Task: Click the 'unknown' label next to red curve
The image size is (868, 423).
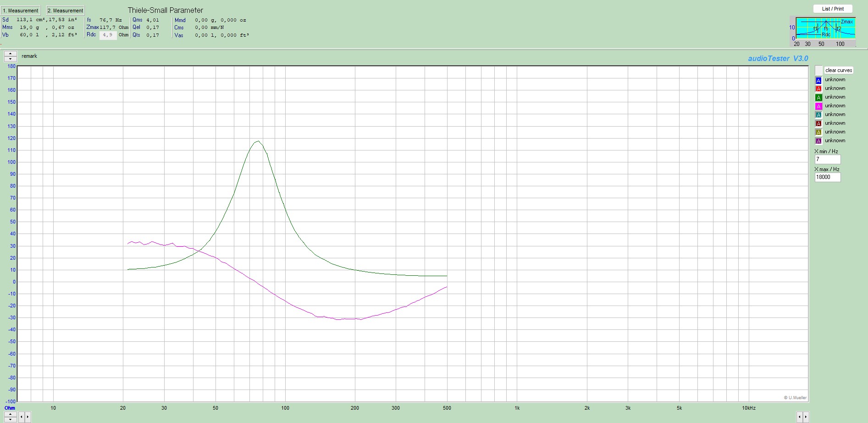Action: [835, 89]
